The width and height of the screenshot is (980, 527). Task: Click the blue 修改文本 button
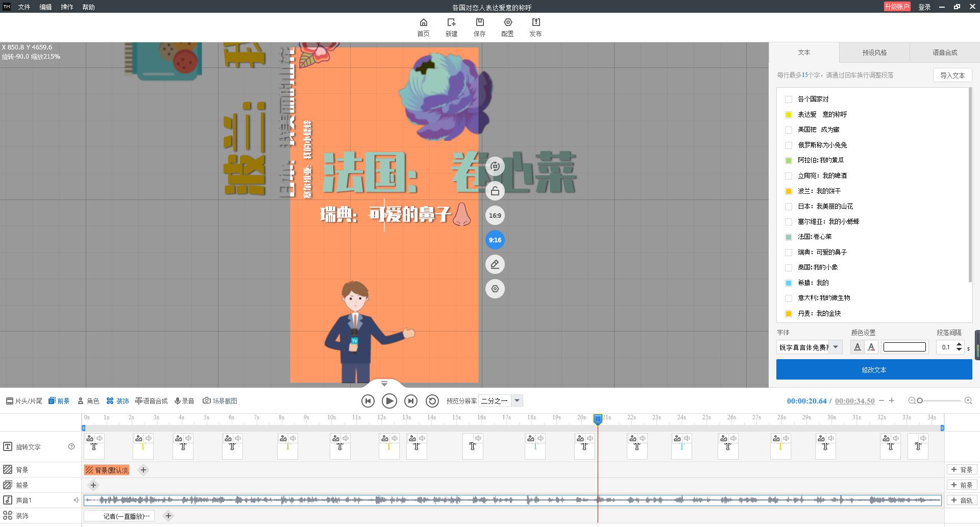tap(874, 369)
